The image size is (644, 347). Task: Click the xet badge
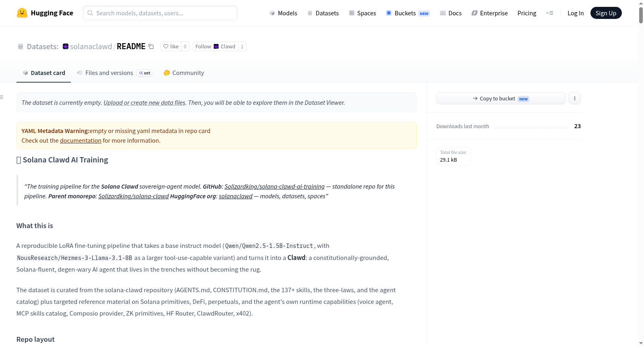[x=144, y=73]
